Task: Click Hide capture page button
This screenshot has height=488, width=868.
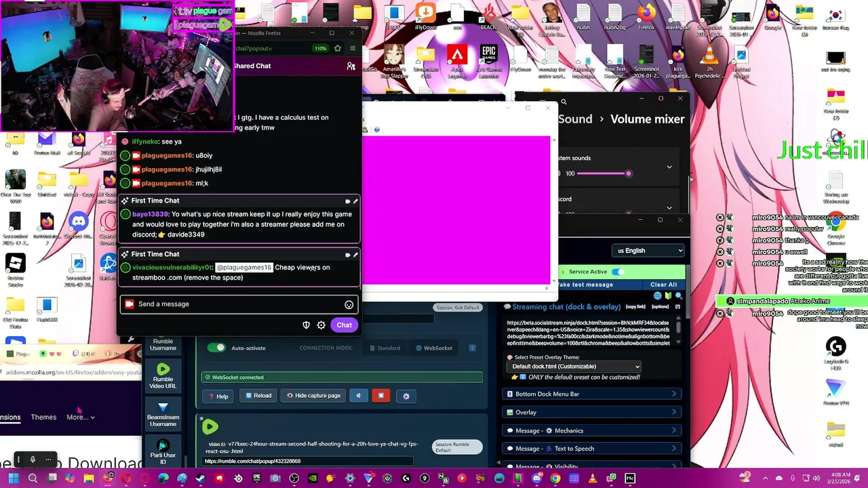Action: (x=313, y=396)
